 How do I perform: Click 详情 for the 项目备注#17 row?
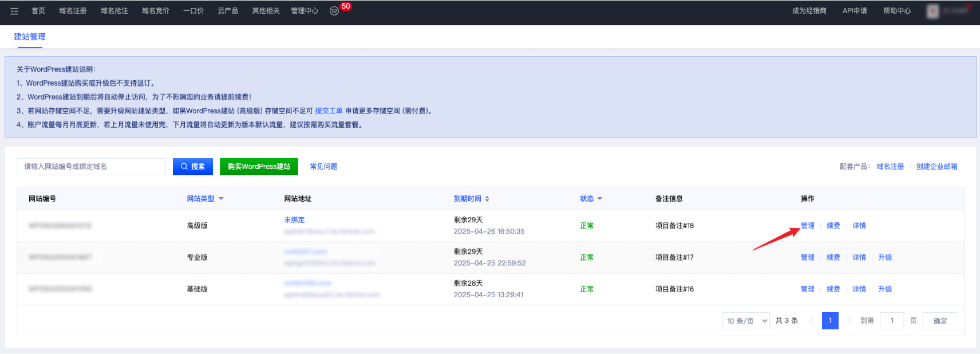(x=859, y=258)
